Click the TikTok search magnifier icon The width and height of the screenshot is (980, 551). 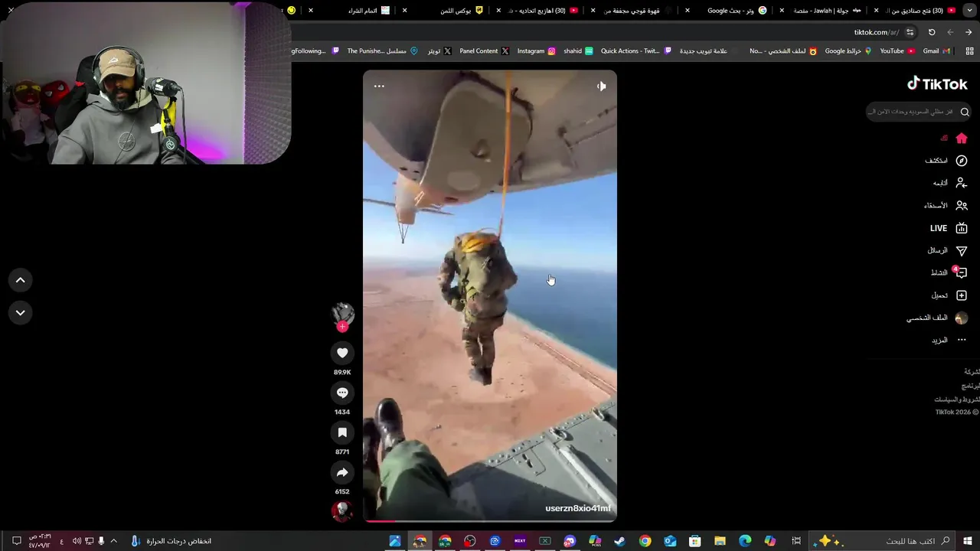pyautogui.click(x=965, y=112)
